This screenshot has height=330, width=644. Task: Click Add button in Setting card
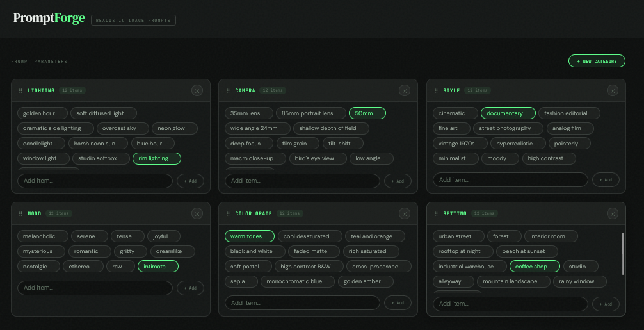tap(606, 304)
